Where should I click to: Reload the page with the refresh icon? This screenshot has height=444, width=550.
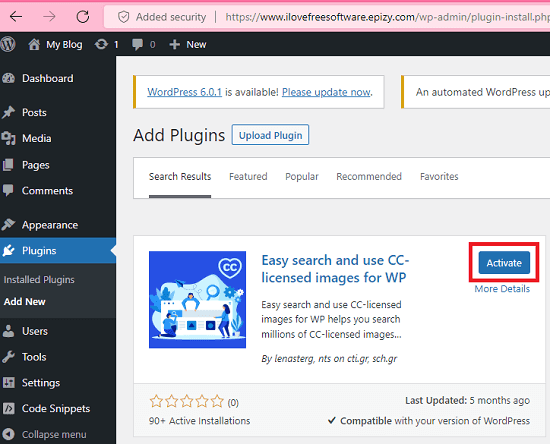[x=83, y=16]
